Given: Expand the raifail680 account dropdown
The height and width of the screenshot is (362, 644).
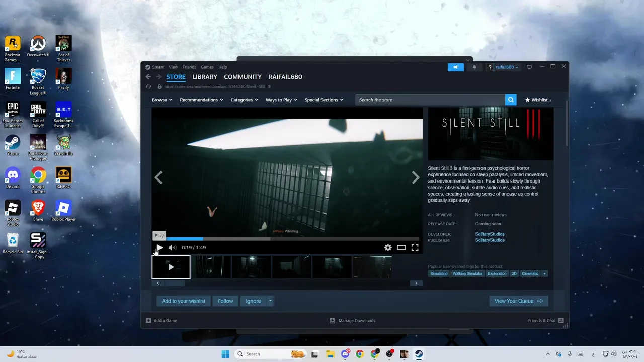Looking at the screenshot, I should point(507,67).
